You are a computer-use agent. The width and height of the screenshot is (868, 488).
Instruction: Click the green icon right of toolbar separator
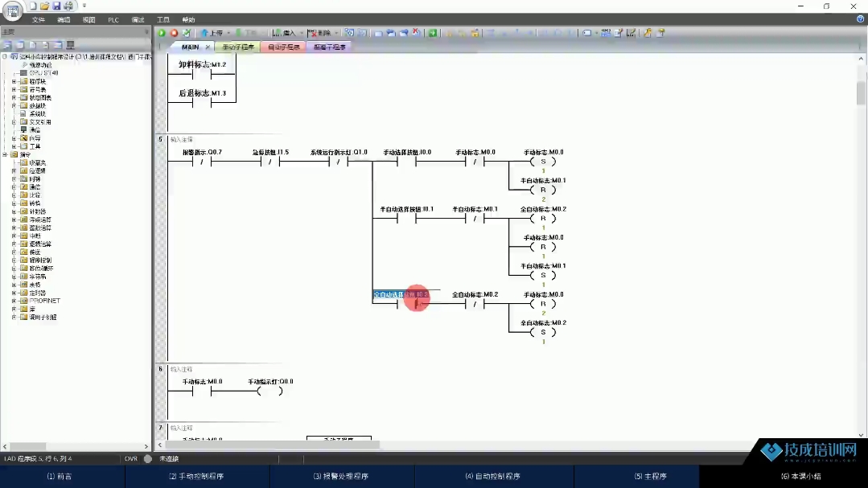coord(433,33)
